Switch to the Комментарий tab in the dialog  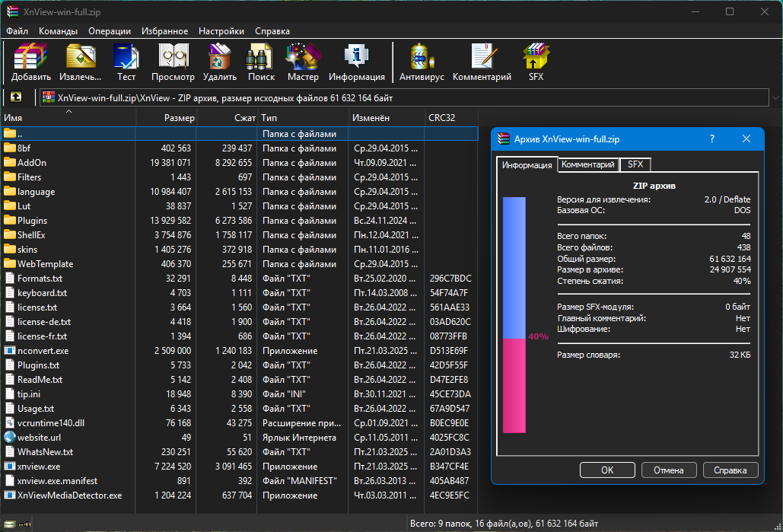[587, 164]
